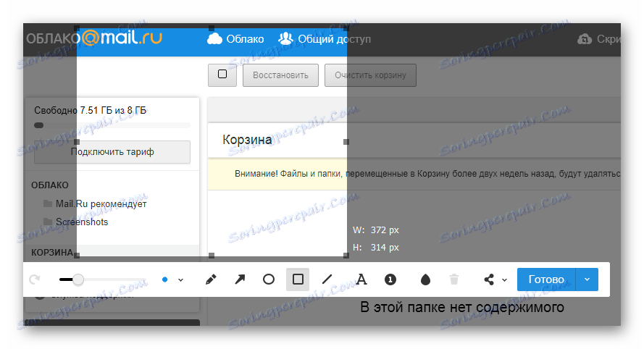The image size is (644, 349).
Task: Click the Внимание! warning banner text
Action: coord(427,174)
